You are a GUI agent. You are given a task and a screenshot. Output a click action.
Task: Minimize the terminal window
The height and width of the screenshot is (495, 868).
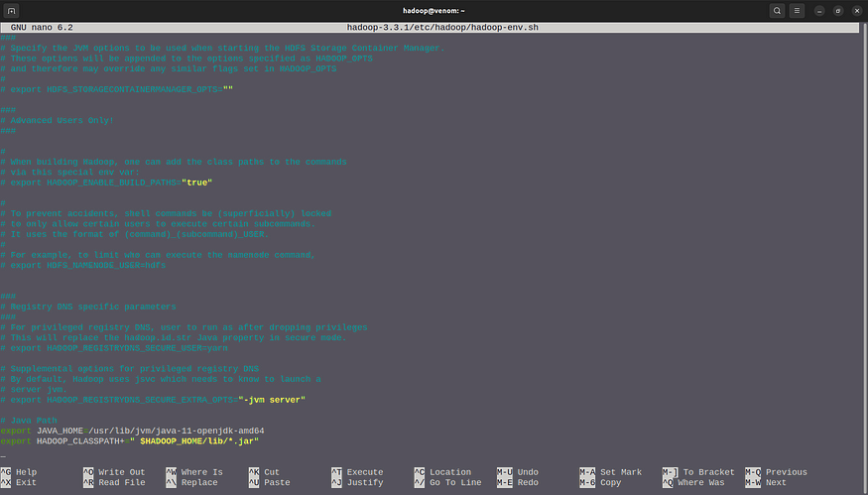(x=819, y=11)
